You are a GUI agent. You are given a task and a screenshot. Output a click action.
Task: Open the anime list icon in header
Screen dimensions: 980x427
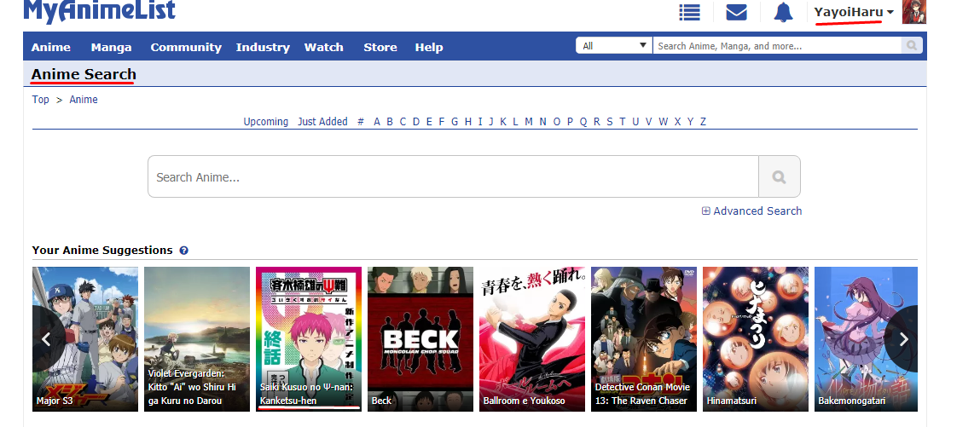click(x=689, y=12)
